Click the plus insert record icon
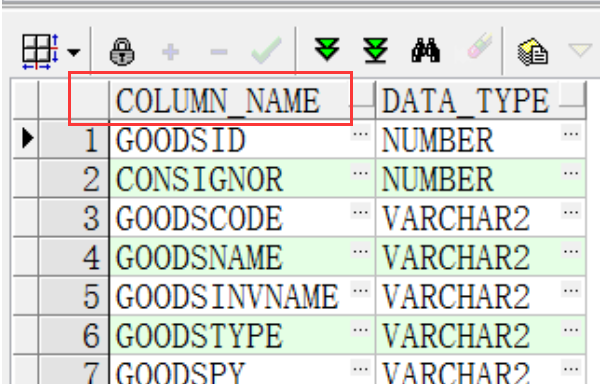This screenshot has width=604, height=384. [170, 52]
